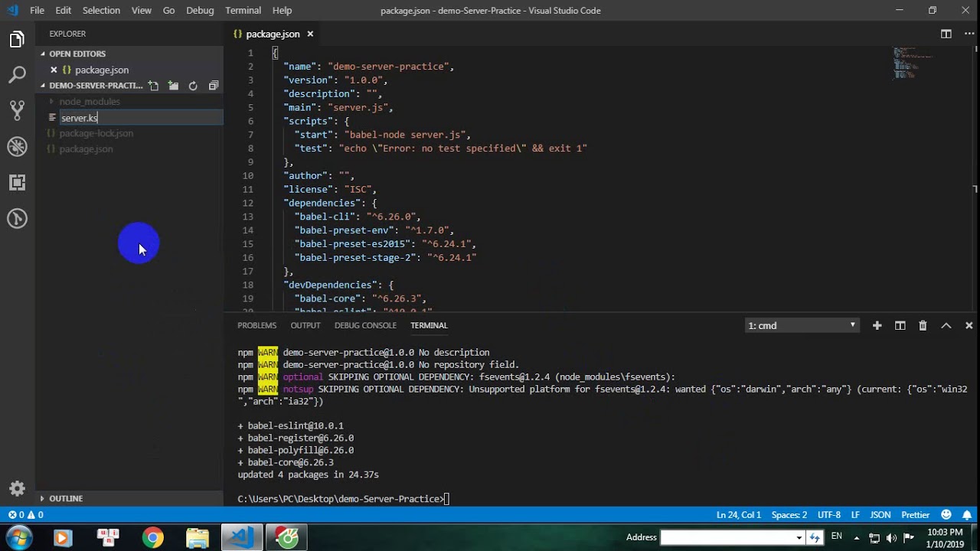Click New File icon in explorer header
Screen dimensions: 980x551
[x=153, y=86]
